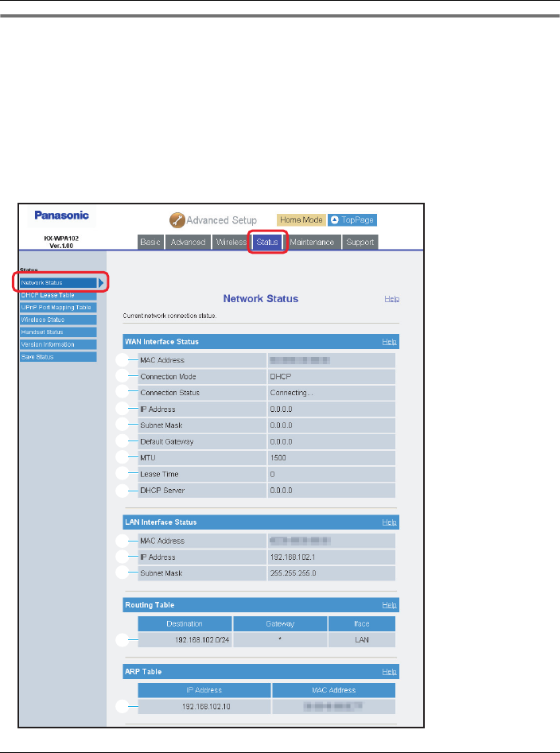This screenshot has width=560, height=753.
Task: Open UPnP Port Mapping Table
Action: click(58, 308)
